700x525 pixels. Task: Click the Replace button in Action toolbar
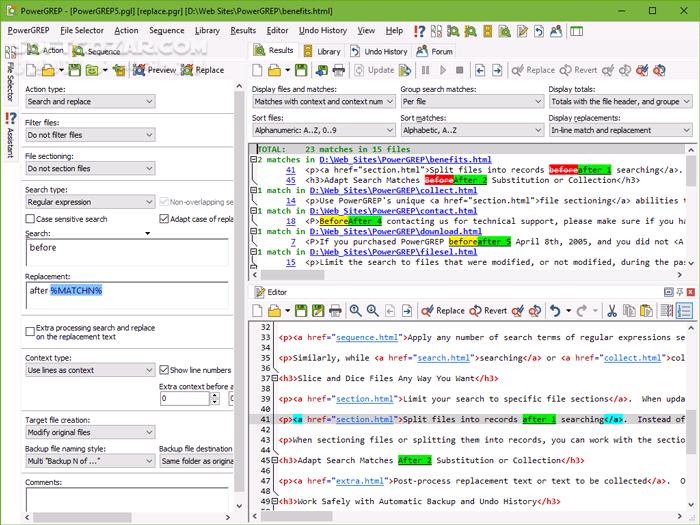pyautogui.click(x=202, y=70)
